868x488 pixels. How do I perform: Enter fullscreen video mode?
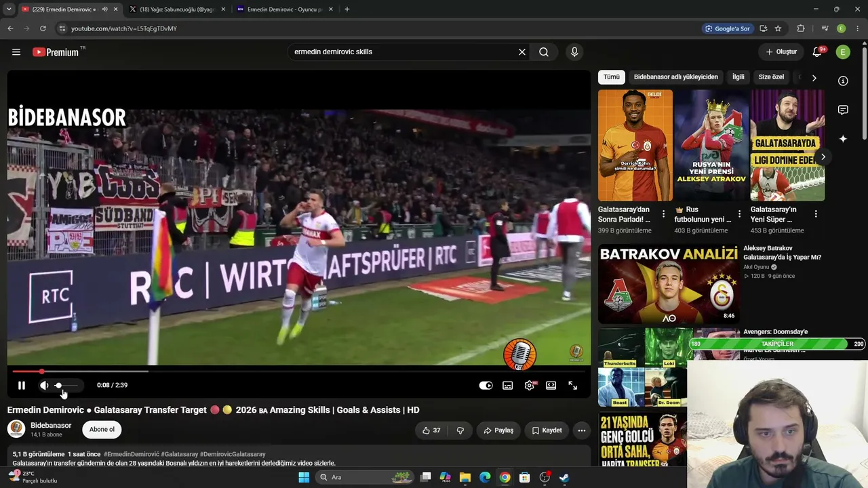pyautogui.click(x=573, y=386)
